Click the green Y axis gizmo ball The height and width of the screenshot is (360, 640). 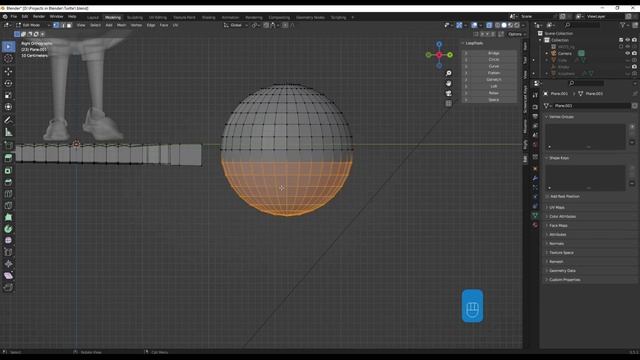pyautogui.click(x=449, y=55)
